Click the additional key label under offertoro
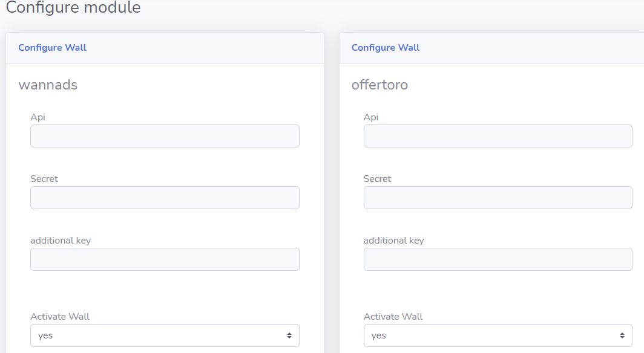The height and width of the screenshot is (353, 644). (393, 241)
